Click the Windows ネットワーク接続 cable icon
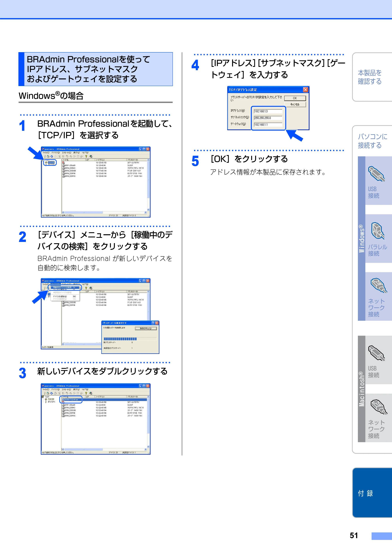Viewport: 392px width, 555px height. pyautogui.click(x=378, y=285)
